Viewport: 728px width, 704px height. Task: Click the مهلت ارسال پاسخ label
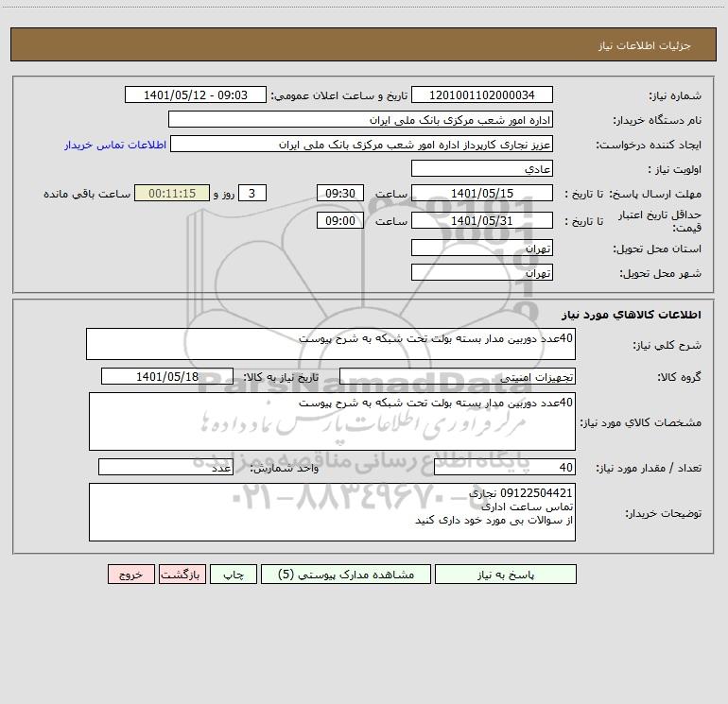click(x=655, y=194)
